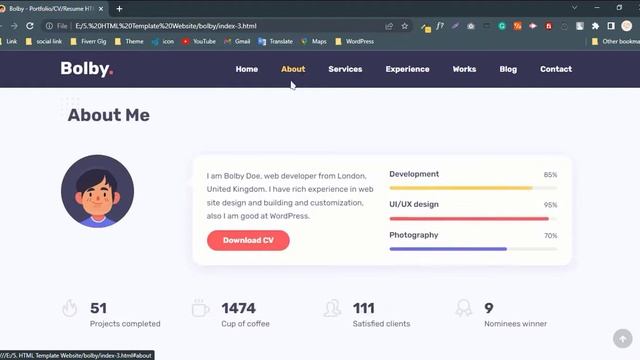
Task: Click the site information icon before File
Action: coord(49,26)
